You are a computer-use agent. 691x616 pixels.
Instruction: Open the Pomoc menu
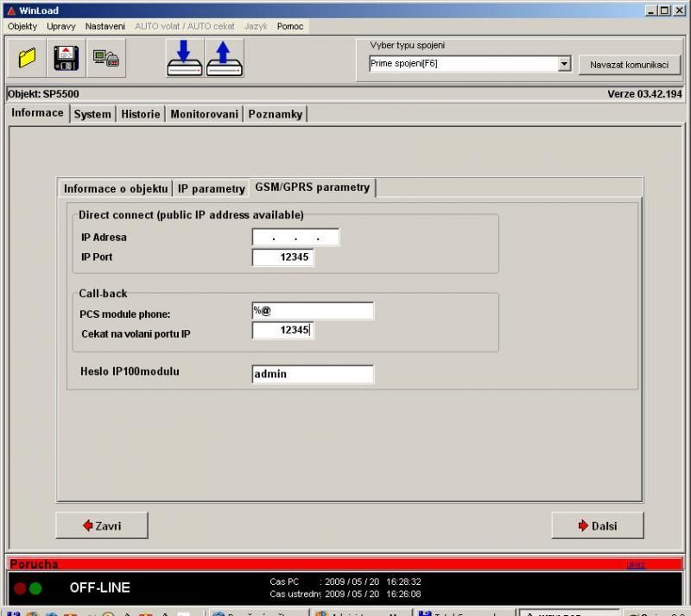point(290,26)
